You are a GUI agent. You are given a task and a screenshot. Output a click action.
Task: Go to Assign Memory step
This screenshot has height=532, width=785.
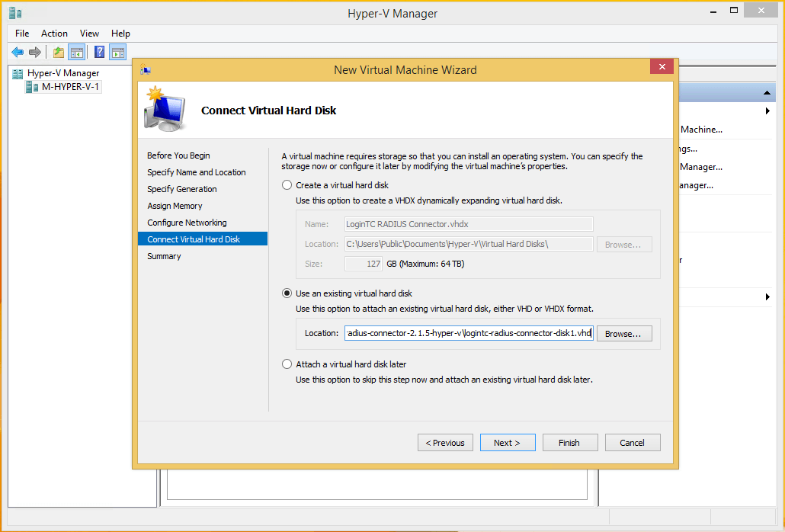tap(175, 206)
